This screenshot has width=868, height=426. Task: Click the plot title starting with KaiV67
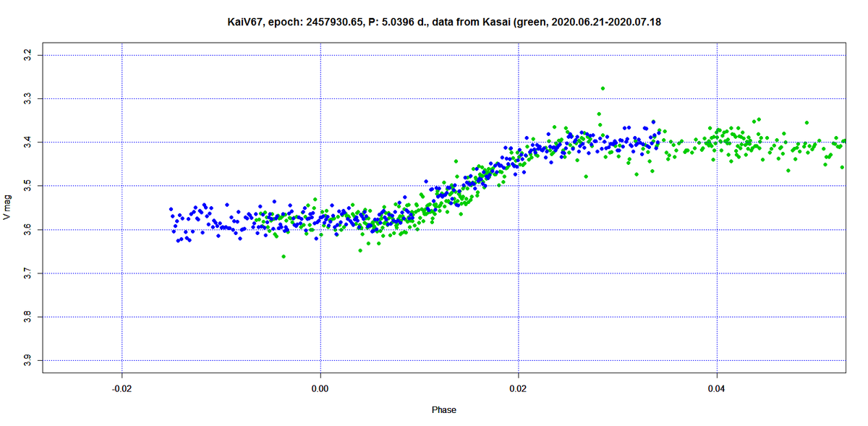tap(444, 22)
